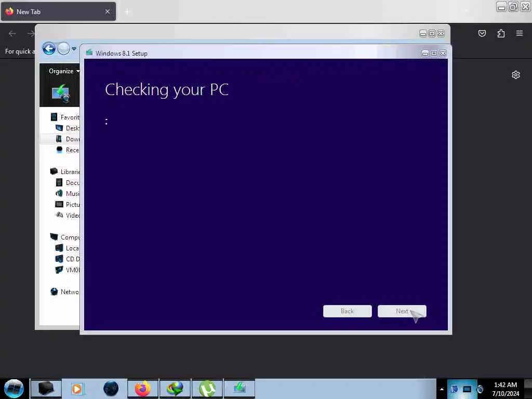Open the Pictures library in Explorer

[72, 204]
